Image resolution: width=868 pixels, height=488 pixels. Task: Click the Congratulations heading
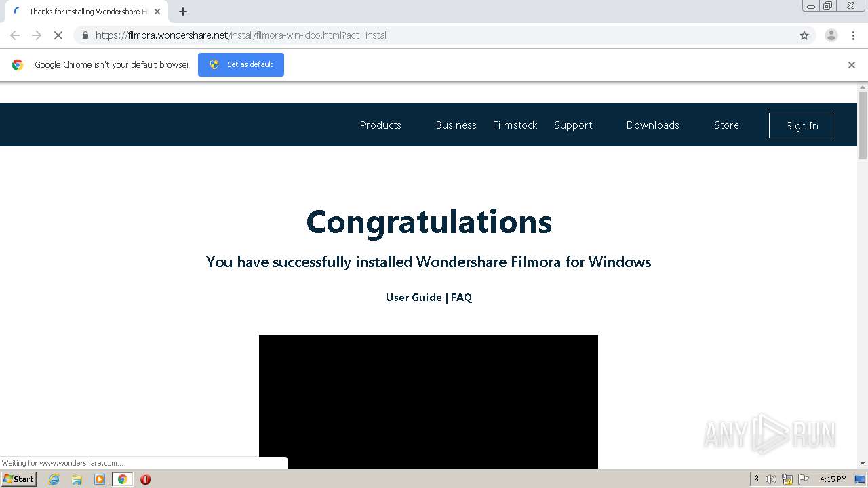[429, 222]
